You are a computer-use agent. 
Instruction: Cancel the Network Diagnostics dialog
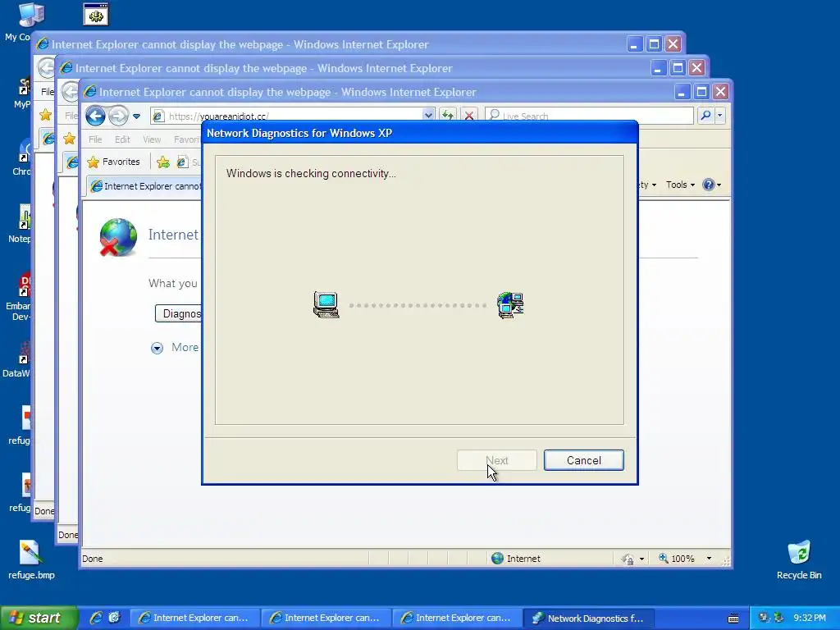[x=583, y=460]
